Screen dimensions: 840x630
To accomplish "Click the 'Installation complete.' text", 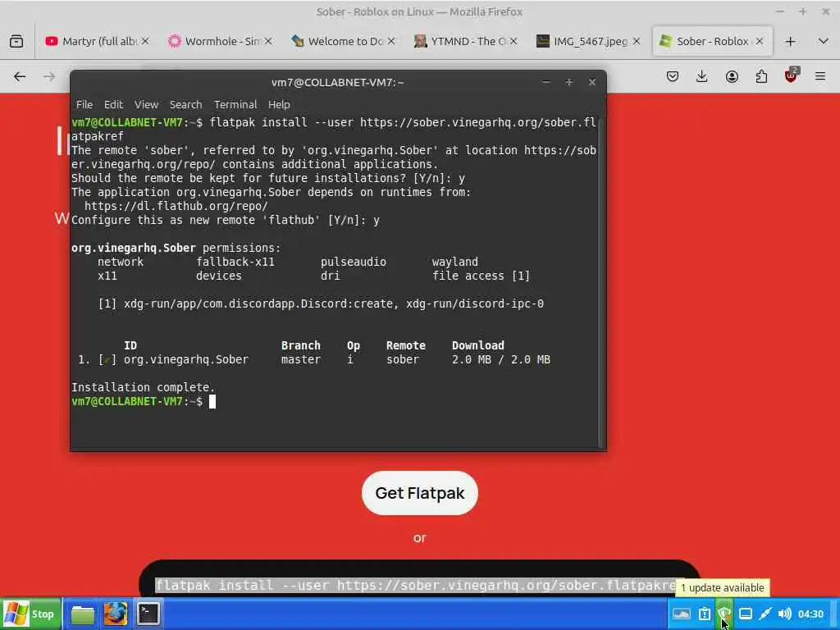I will (x=143, y=387).
